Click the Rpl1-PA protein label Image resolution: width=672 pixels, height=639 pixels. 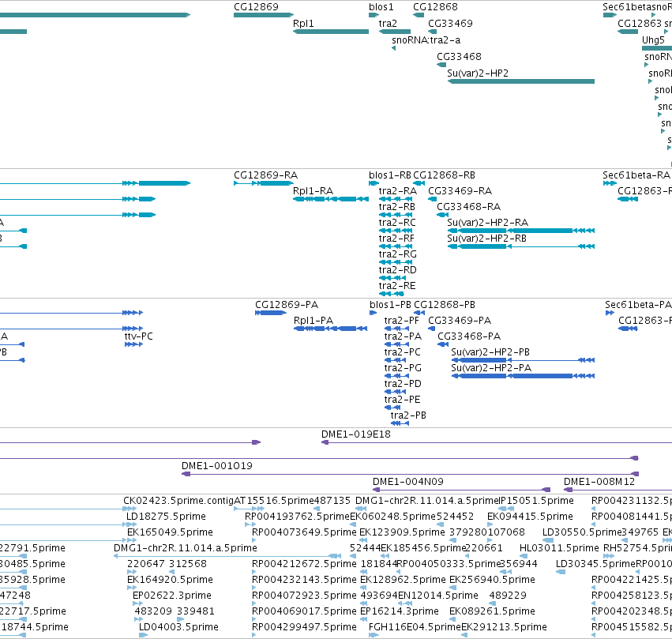[313, 321]
